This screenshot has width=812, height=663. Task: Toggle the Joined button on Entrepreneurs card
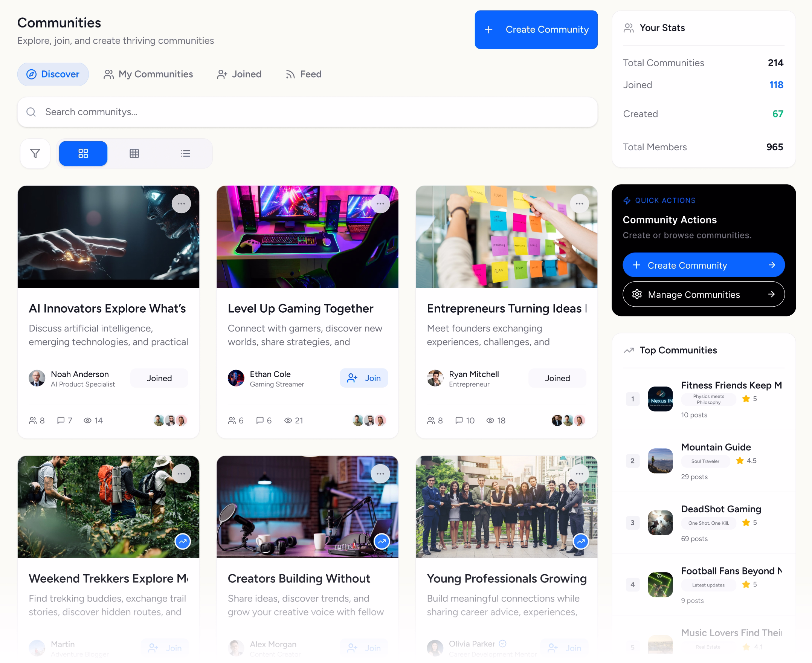click(557, 378)
